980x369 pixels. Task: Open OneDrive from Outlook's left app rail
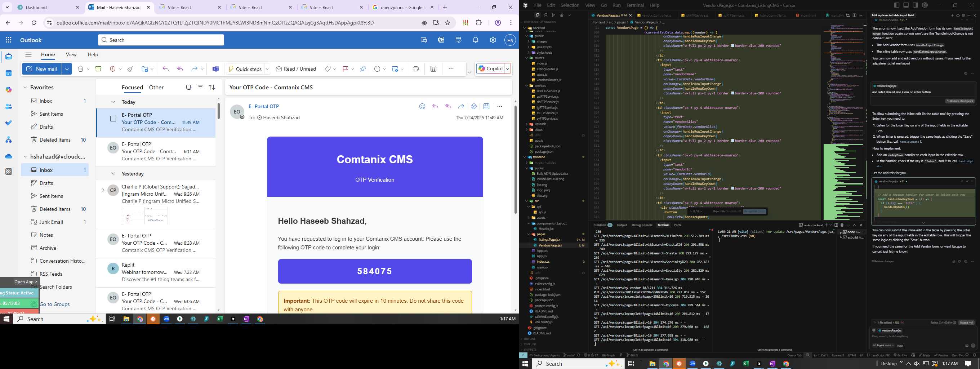[x=9, y=156]
